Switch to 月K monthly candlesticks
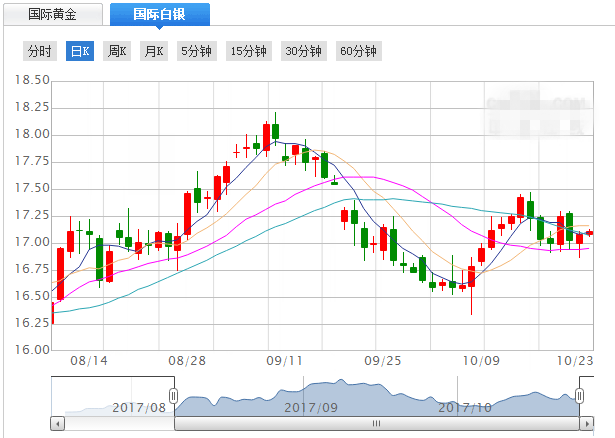The height and width of the screenshot is (438, 615). [x=154, y=51]
